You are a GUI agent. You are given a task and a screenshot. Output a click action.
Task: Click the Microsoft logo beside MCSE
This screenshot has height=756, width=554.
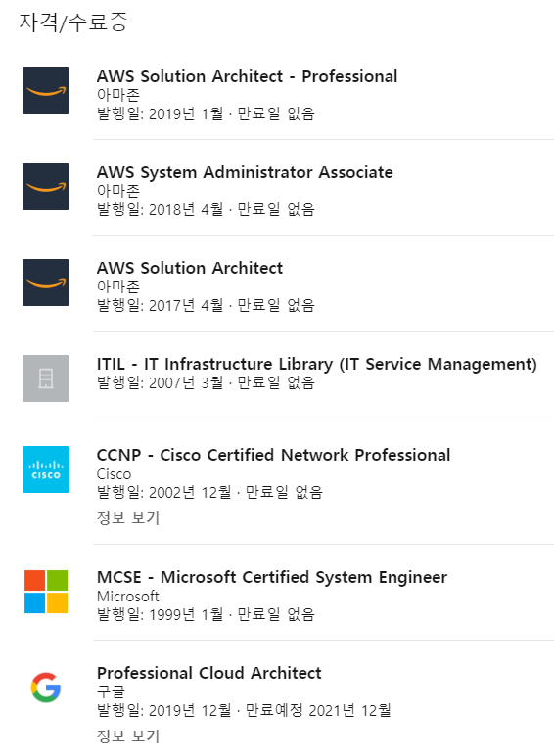click(46, 592)
